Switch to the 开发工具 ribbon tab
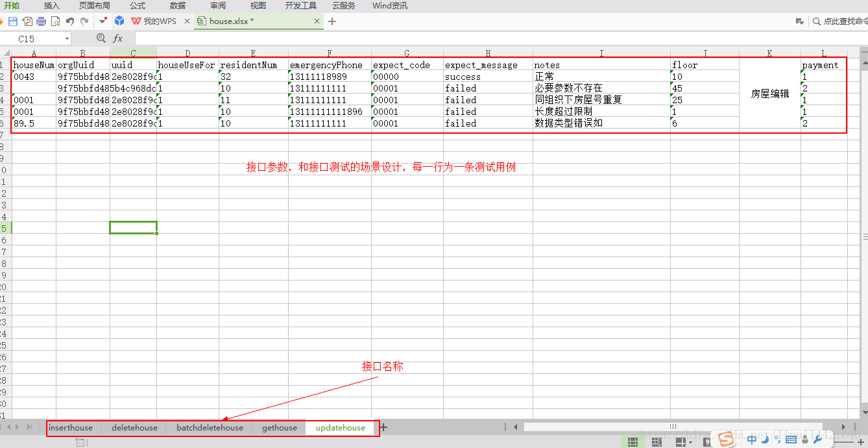Screen dimensions: 868x448 pyautogui.click(x=300, y=5)
